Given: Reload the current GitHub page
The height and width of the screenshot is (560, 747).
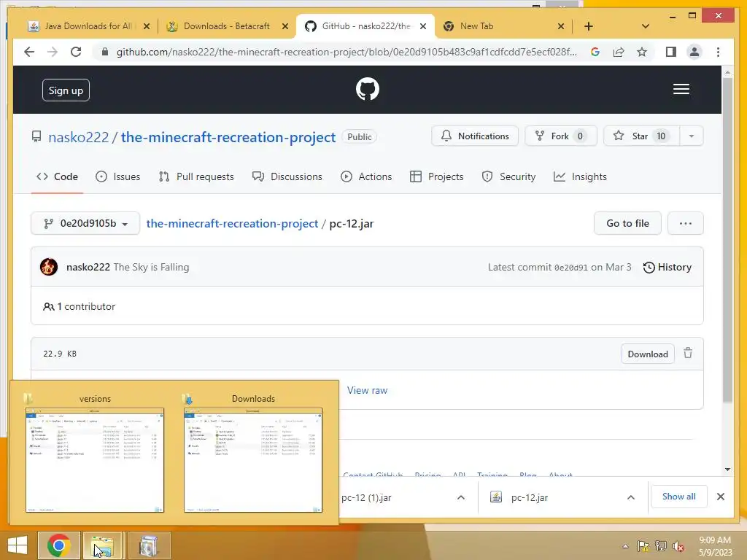Looking at the screenshot, I should click(x=76, y=52).
